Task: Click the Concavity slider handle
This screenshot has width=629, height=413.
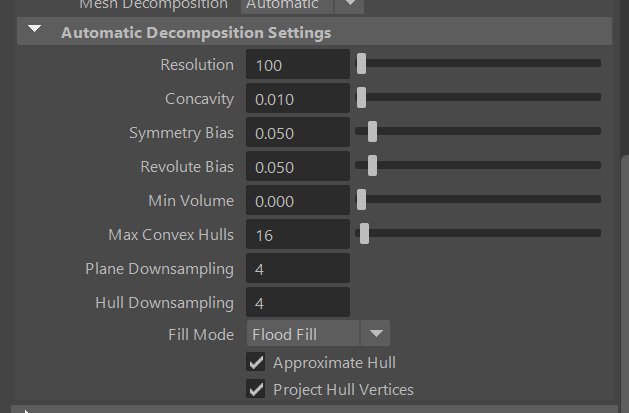Action: click(x=361, y=98)
